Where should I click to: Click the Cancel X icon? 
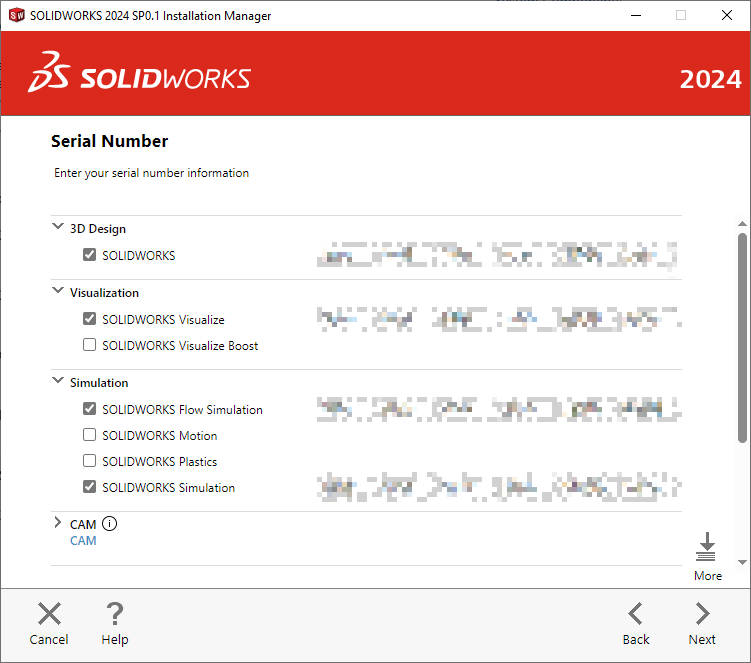coord(49,614)
